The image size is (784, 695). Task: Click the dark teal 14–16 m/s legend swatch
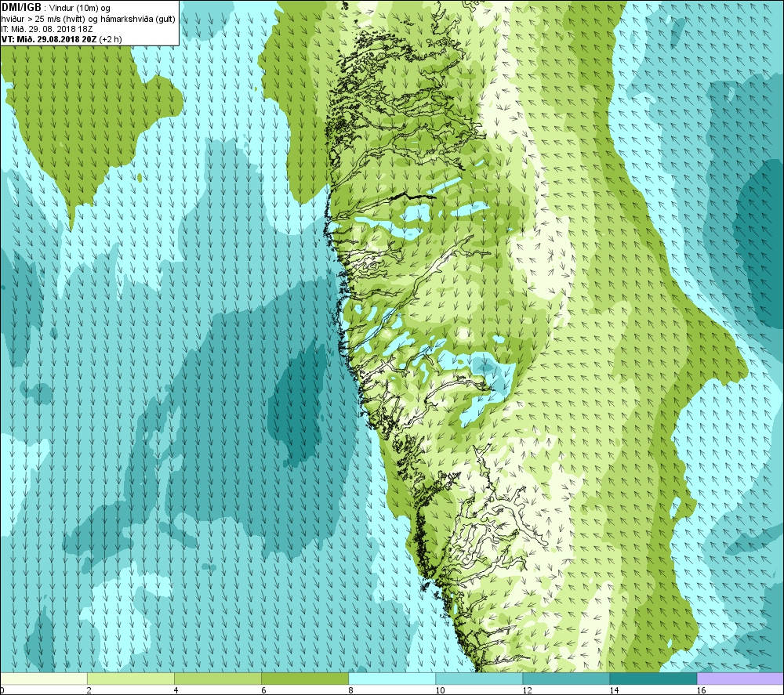tap(652, 679)
